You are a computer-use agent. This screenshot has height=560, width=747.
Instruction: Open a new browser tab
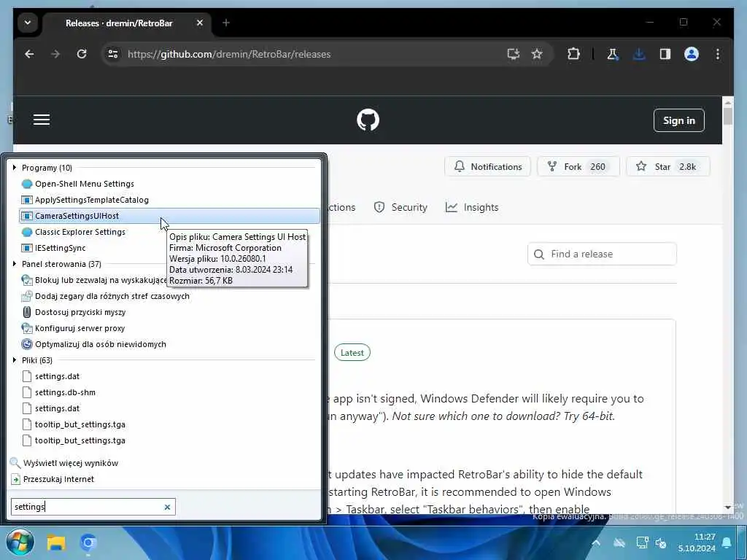click(226, 23)
